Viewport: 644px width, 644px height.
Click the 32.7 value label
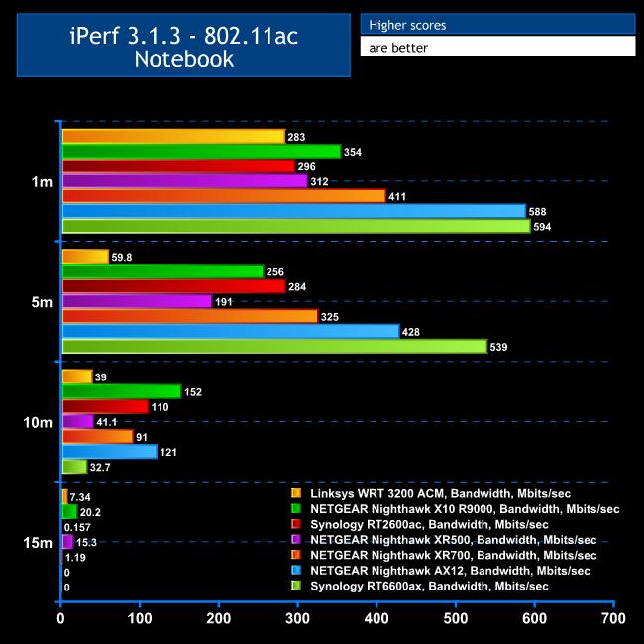coord(100,467)
